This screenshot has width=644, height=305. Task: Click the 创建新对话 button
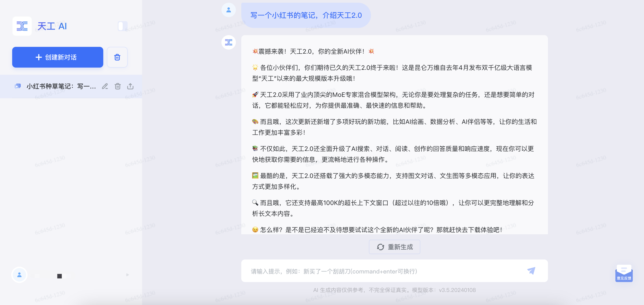(x=57, y=57)
